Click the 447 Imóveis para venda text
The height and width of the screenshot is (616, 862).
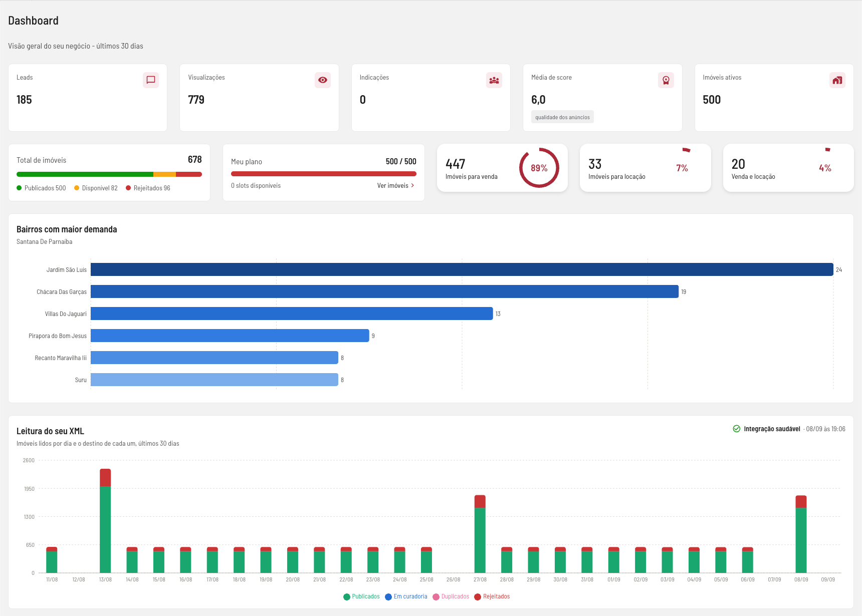(471, 169)
